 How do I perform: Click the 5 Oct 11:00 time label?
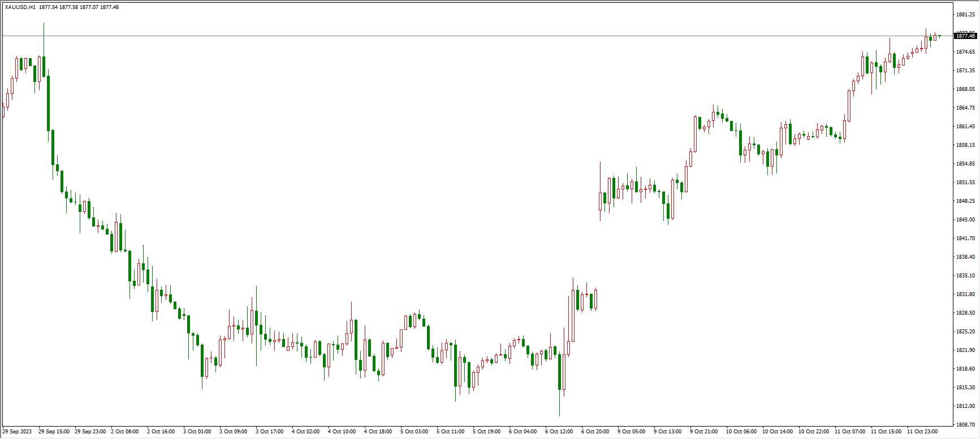451,432
